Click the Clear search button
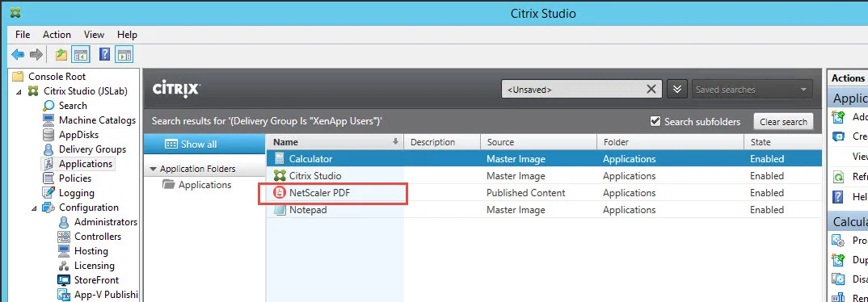The height and width of the screenshot is (302, 868). pos(783,122)
